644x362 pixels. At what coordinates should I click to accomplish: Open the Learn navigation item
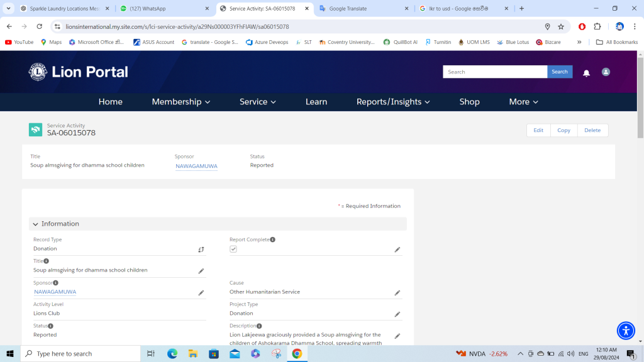click(316, 102)
